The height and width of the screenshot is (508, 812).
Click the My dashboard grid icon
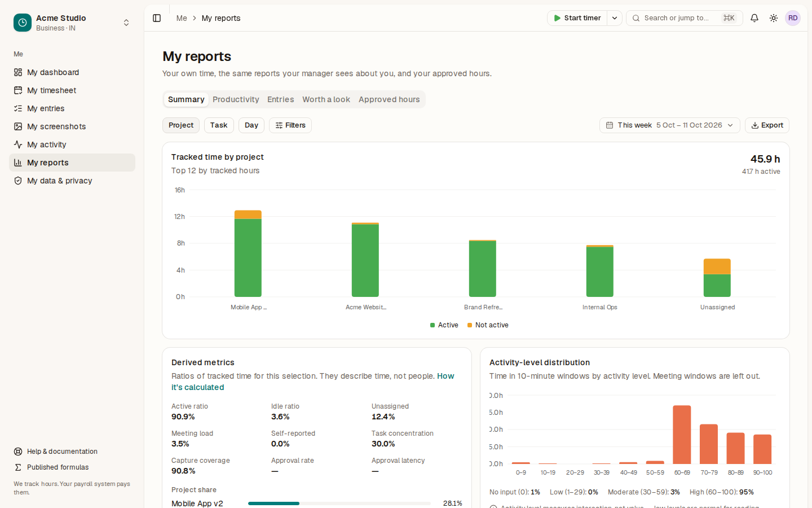coord(18,72)
